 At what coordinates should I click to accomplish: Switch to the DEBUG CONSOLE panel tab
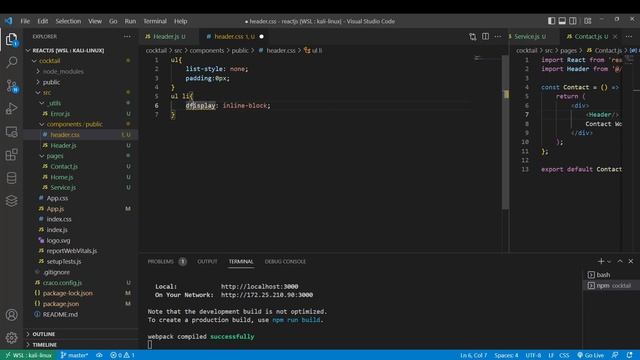tap(285, 262)
